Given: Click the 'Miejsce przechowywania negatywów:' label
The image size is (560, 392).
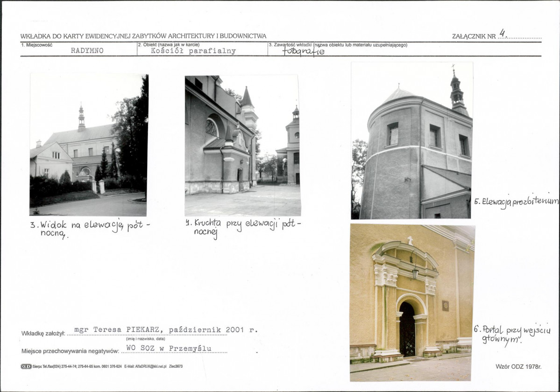Looking at the screenshot, I should pos(70,351).
